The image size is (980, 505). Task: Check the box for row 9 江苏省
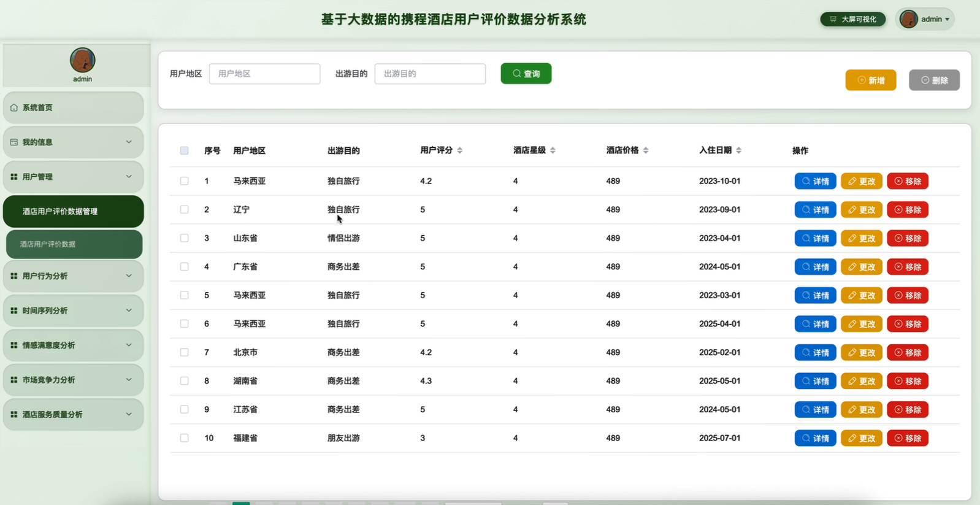184,409
